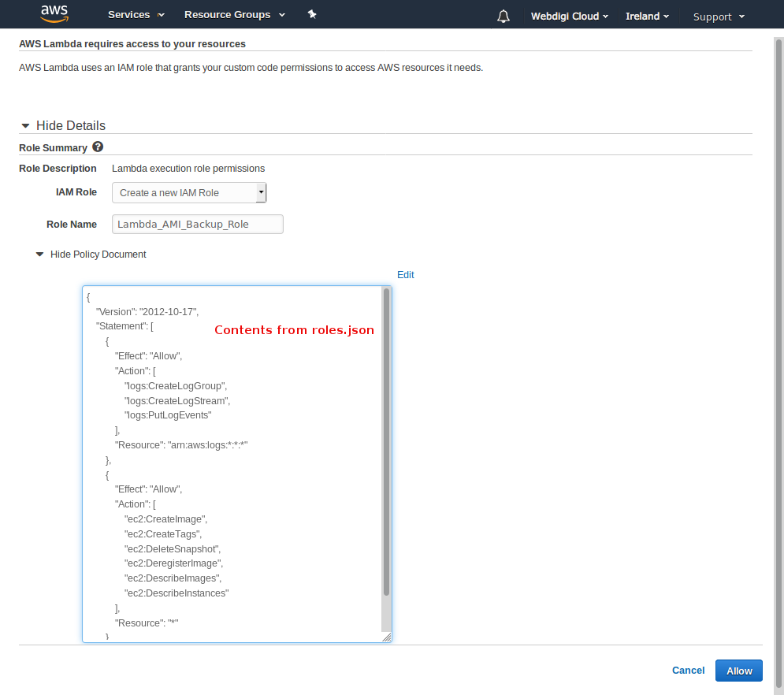Collapse the Hide Details section

(x=64, y=125)
